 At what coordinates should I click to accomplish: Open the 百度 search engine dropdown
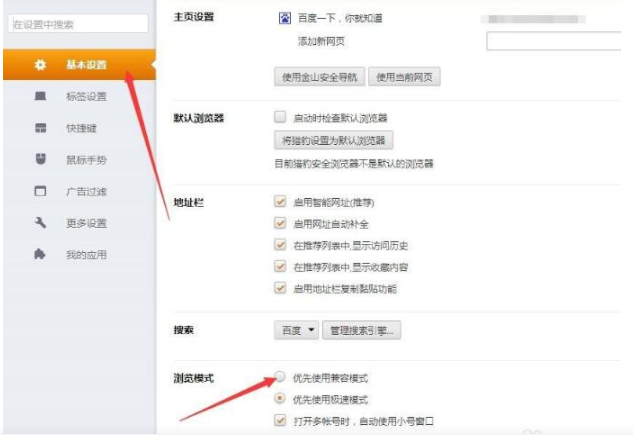click(x=296, y=329)
